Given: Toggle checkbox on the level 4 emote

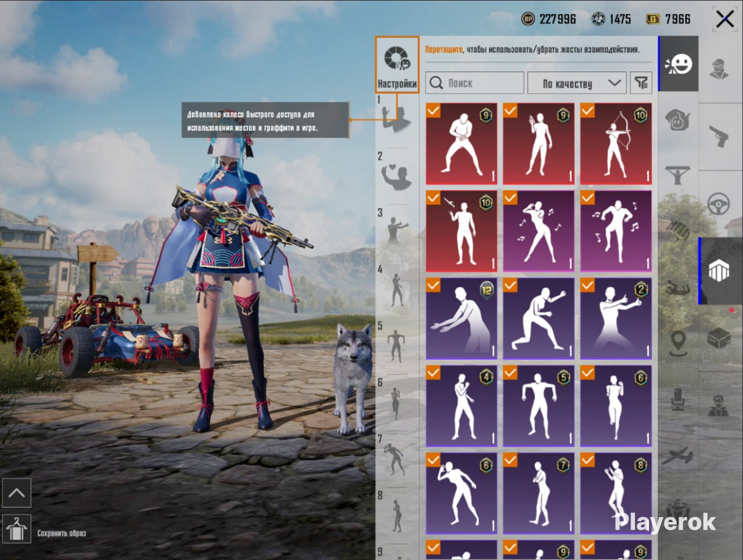Looking at the screenshot, I should (x=434, y=373).
